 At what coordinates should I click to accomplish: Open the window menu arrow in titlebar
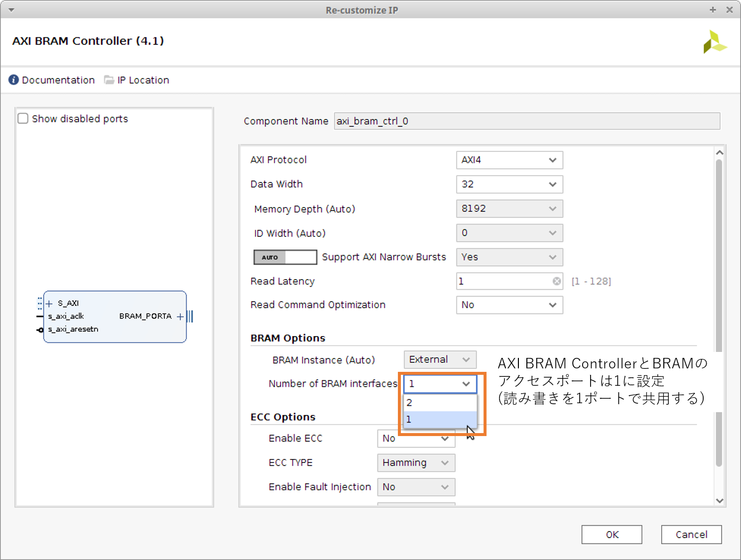[11, 10]
